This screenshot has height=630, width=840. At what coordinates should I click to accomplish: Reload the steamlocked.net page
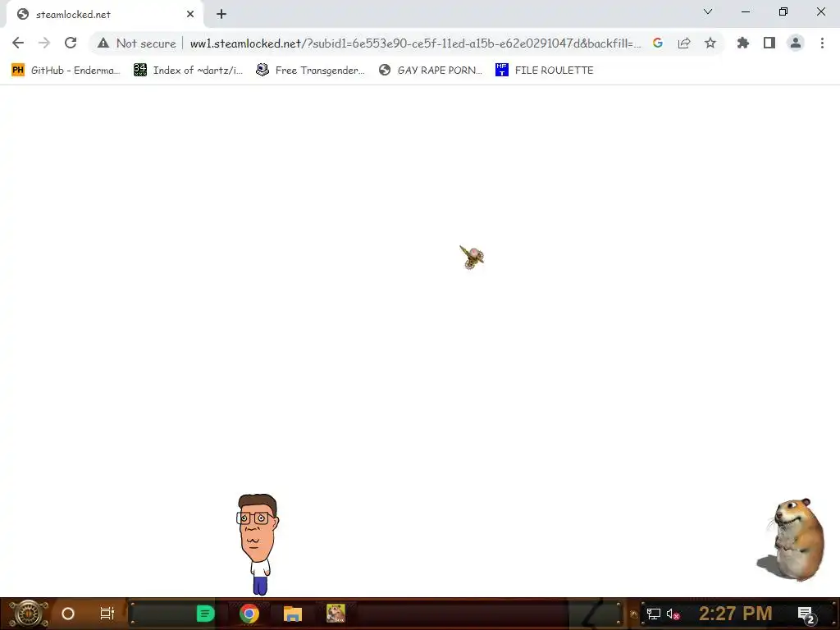tap(71, 43)
